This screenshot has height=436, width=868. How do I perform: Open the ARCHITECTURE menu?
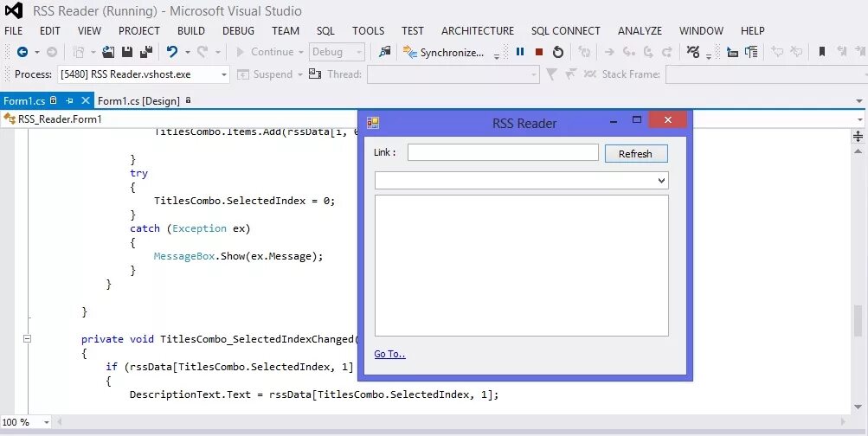pos(477,31)
